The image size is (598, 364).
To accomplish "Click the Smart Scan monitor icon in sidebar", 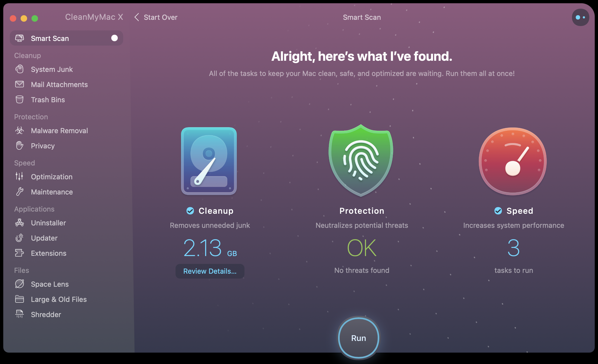I will 20,38.
